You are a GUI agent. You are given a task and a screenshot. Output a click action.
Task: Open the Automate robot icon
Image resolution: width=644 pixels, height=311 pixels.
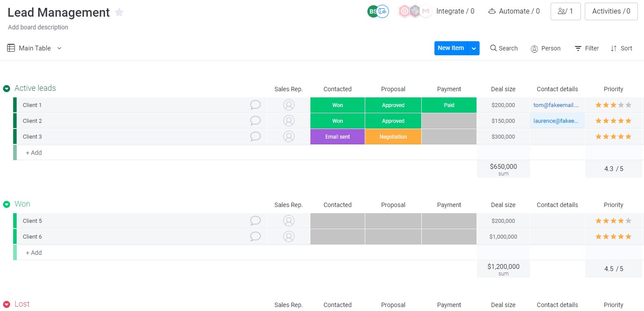(x=493, y=11)
